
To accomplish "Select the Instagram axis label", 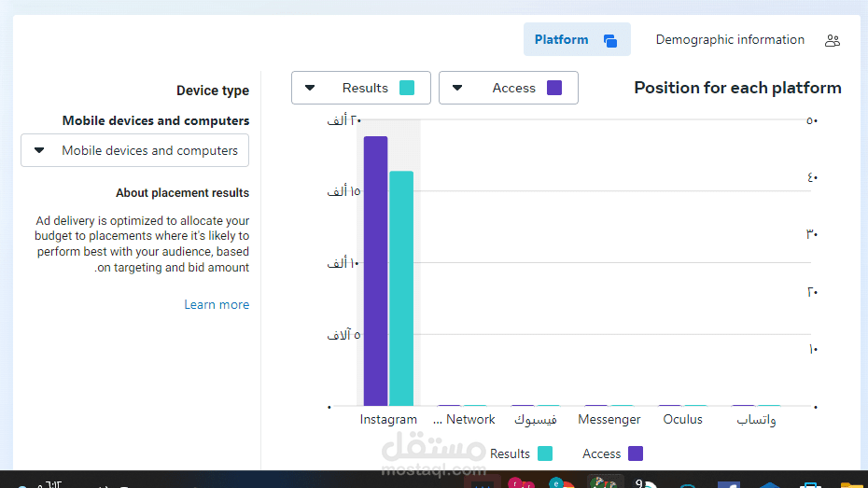I will click(388, 419).
